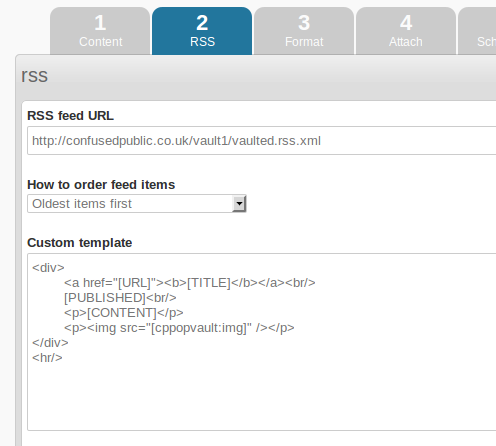Click the 'rss' panel heading
The image size is (496, 446).
pos(35,76)
